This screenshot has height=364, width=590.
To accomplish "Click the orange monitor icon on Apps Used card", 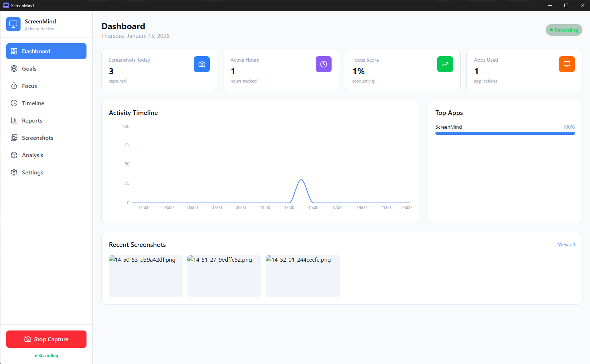I will (x=567, y=64).
